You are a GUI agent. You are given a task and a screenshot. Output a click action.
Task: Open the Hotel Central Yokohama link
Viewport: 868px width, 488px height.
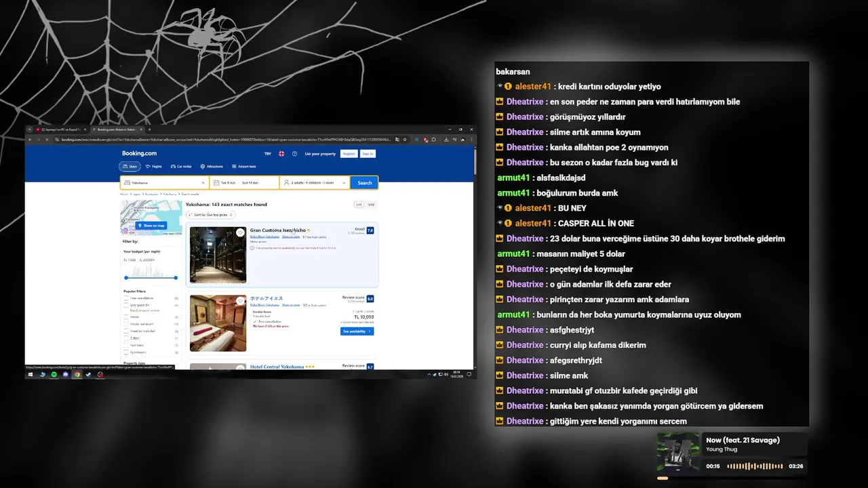click(x=277, y=367)
